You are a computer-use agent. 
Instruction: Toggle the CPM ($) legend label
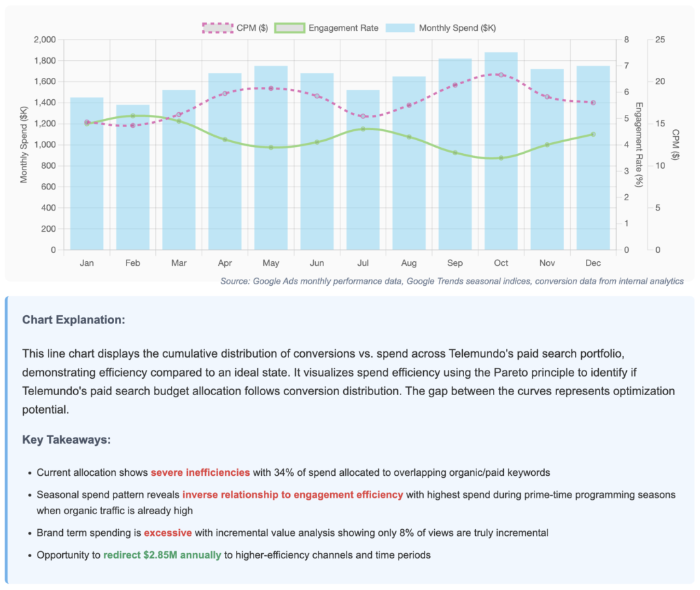tap(252, 28)
